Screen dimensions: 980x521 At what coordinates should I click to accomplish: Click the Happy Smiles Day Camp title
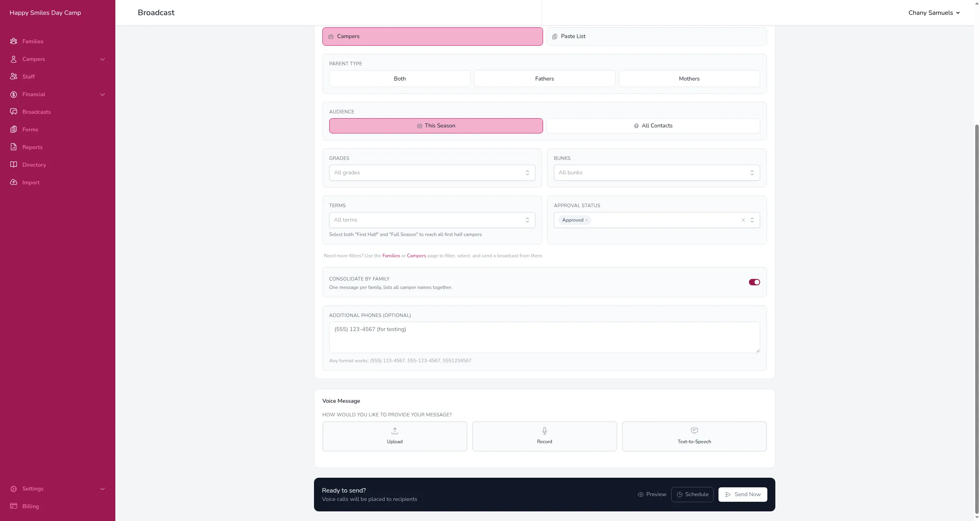click(45, 13)
